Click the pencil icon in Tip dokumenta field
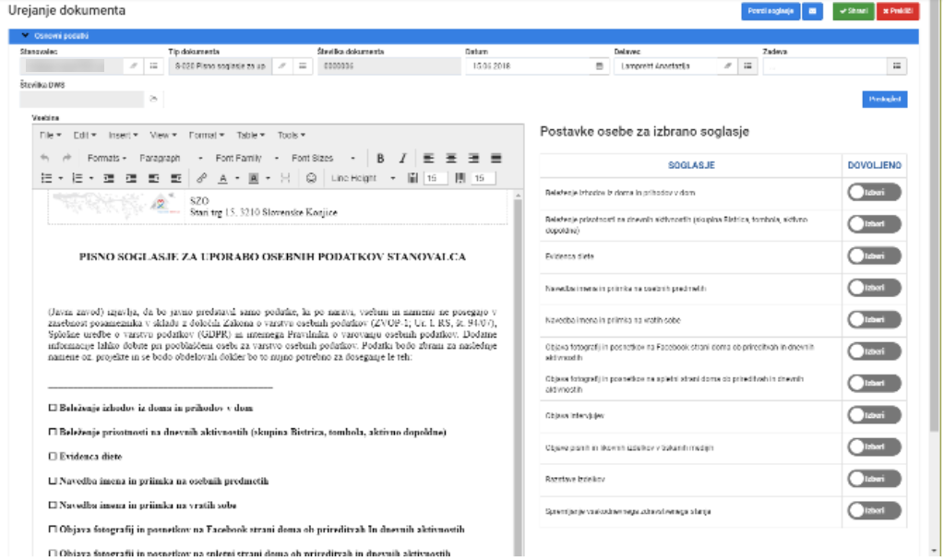The height and width of the screenshot is (560, 943). click(x=282, y=66)
